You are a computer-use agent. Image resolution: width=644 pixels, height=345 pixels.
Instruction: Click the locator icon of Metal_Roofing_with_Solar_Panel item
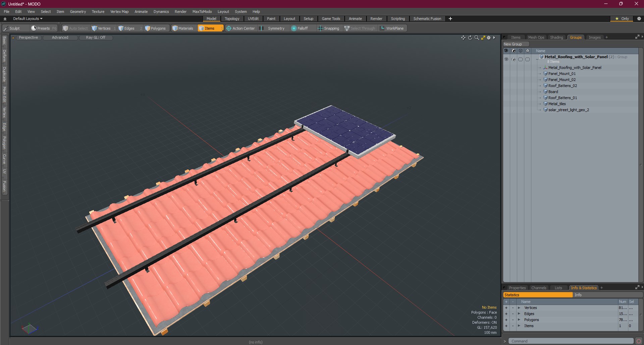point(545,68)
